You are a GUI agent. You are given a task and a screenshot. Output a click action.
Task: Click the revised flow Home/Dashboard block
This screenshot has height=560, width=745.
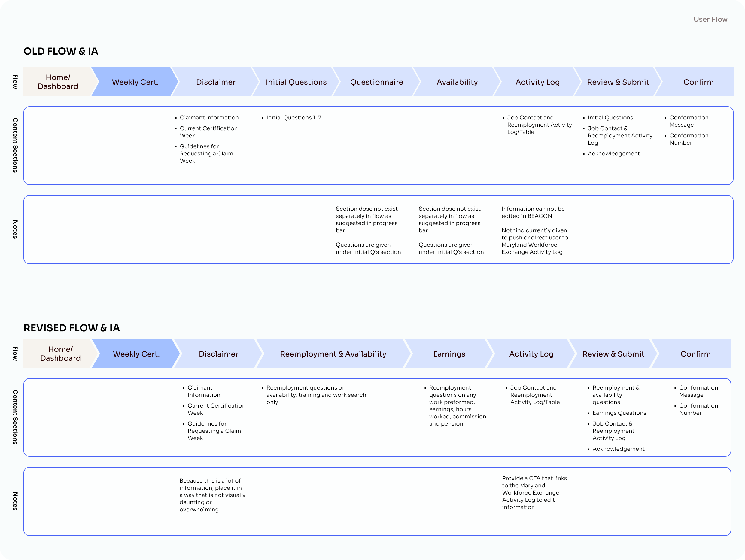(x=60, y=354)
